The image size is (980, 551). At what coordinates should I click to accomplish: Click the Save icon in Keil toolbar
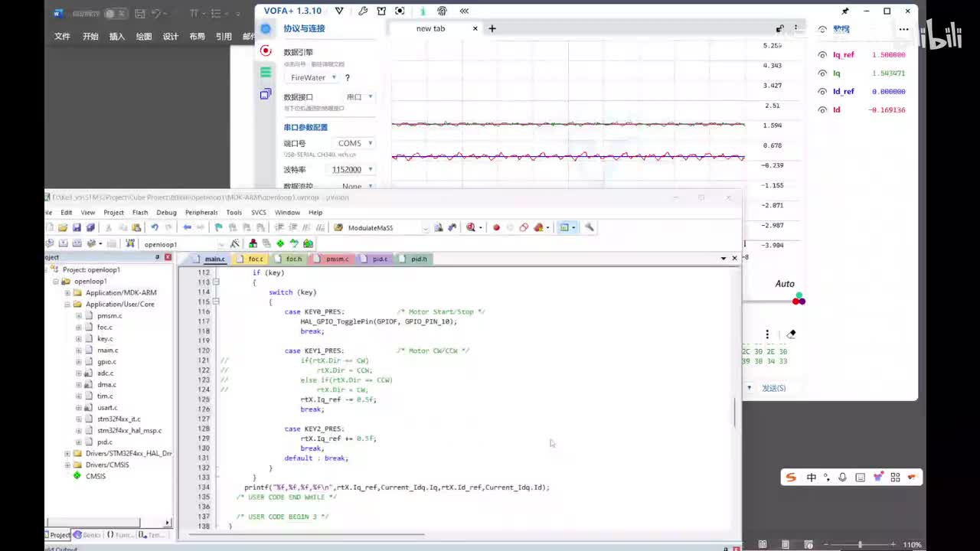[x=77, y=227]
